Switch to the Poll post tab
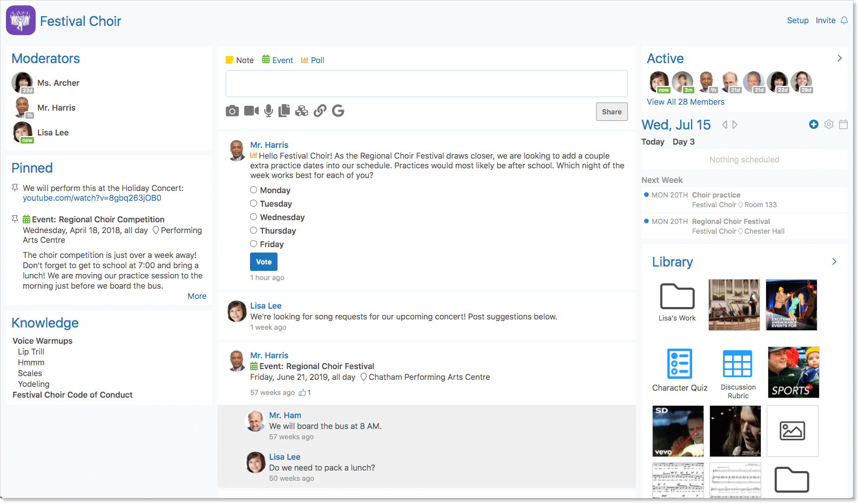Viewport: 859px width, 504px height. [x=313, y=60]
